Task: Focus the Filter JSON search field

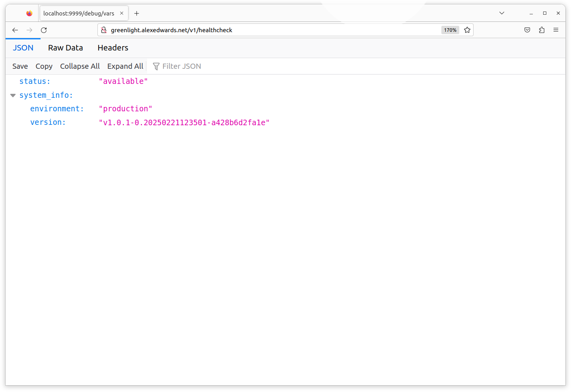Action: tap(181, 66)
